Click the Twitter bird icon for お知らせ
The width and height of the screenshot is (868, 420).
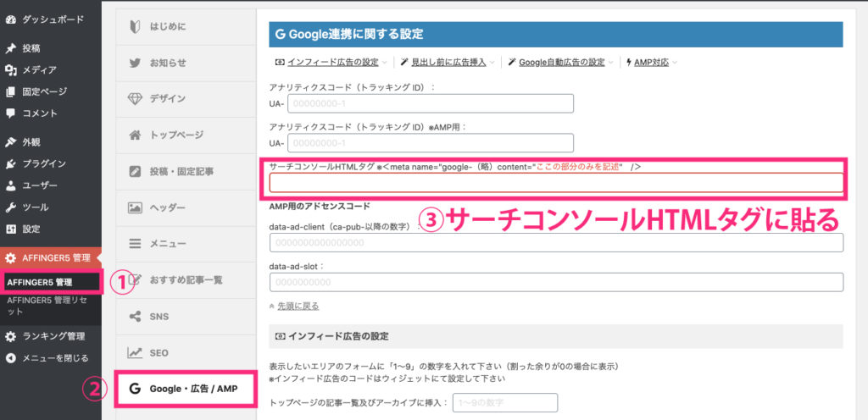[x=135, y=63]
